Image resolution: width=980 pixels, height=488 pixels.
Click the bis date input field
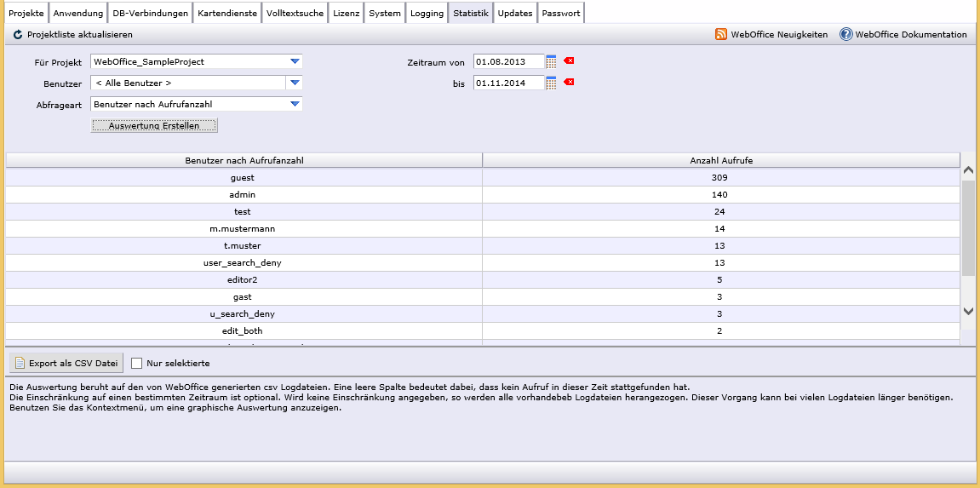[509, 83]
